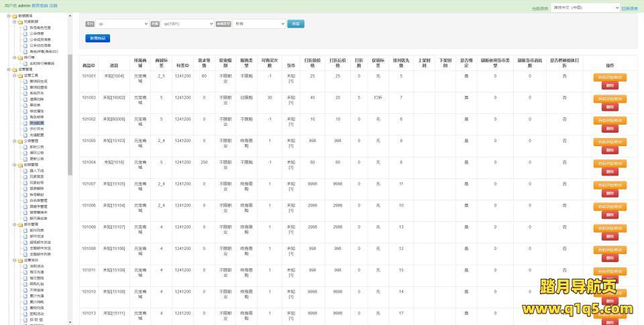Click the 邮件管理 folder icon
This screenshot has height=325, width=644.
20,224
